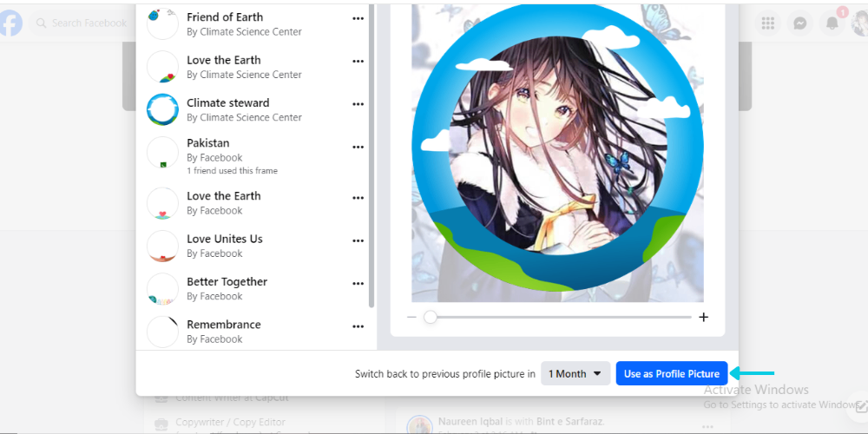The width and height of the screenshot is (868, 434).
Task: Open three-dot menu for Better Together
Action: 358,284
